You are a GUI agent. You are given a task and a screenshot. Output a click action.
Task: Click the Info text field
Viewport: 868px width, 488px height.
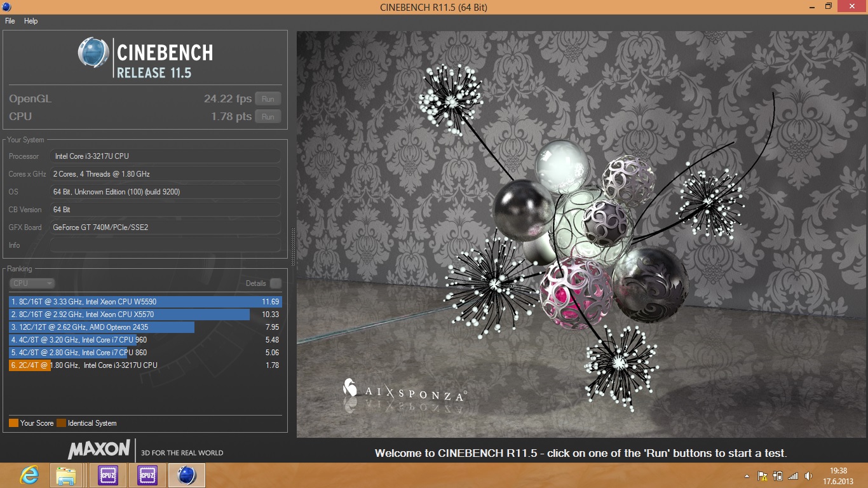165,245
